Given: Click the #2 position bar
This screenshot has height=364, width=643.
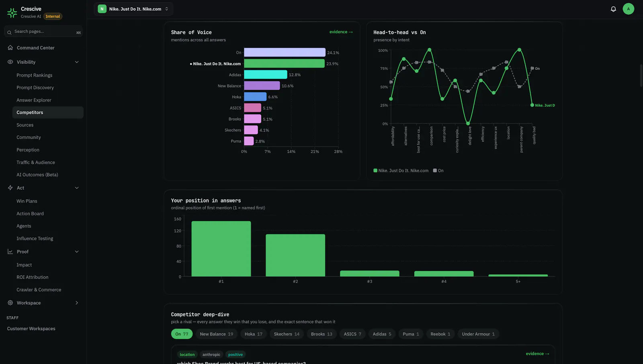Looking at the screenshot, I should pos(295,255).
